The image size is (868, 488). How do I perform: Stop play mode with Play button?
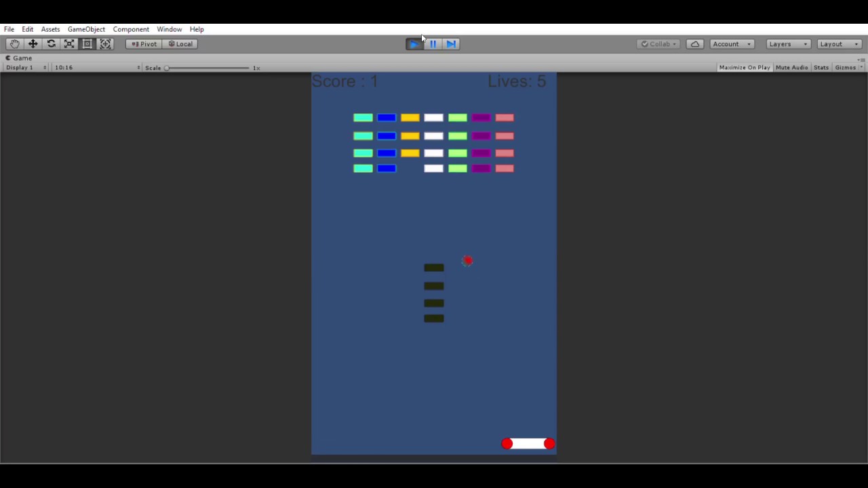414,44
